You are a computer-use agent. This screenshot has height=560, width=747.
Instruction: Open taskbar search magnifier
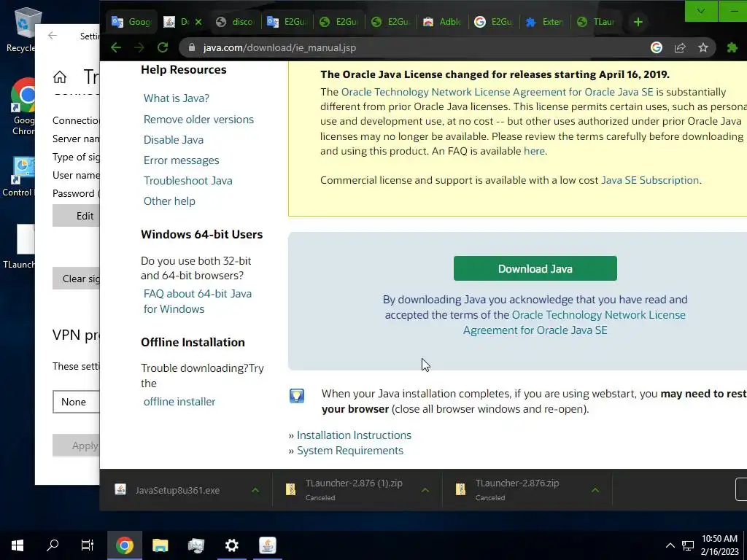(53, 545)
